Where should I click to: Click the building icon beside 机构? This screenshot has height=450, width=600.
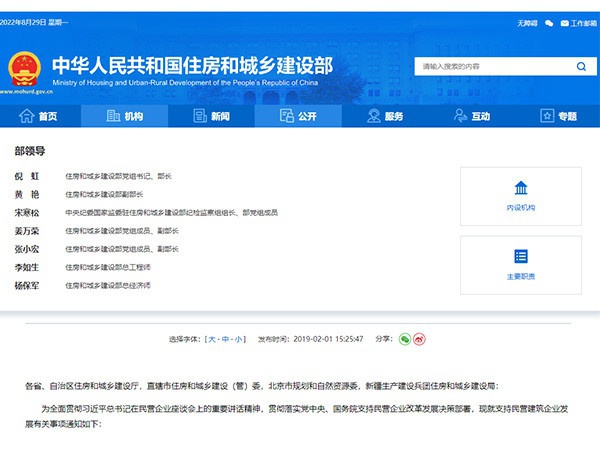pos(113,116)
